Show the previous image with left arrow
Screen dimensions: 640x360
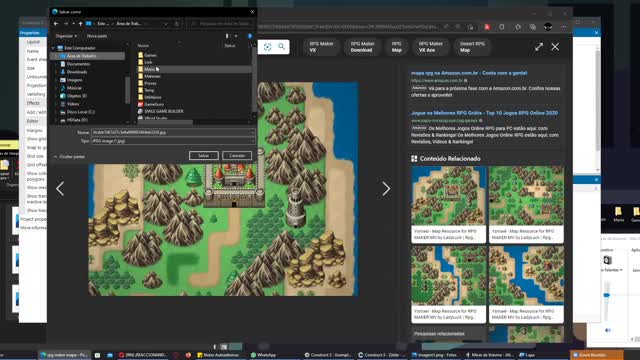[60, 189]
